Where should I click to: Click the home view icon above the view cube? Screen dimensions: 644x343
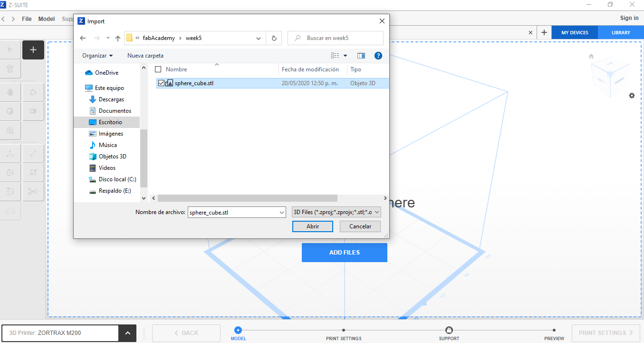[591, 56]
